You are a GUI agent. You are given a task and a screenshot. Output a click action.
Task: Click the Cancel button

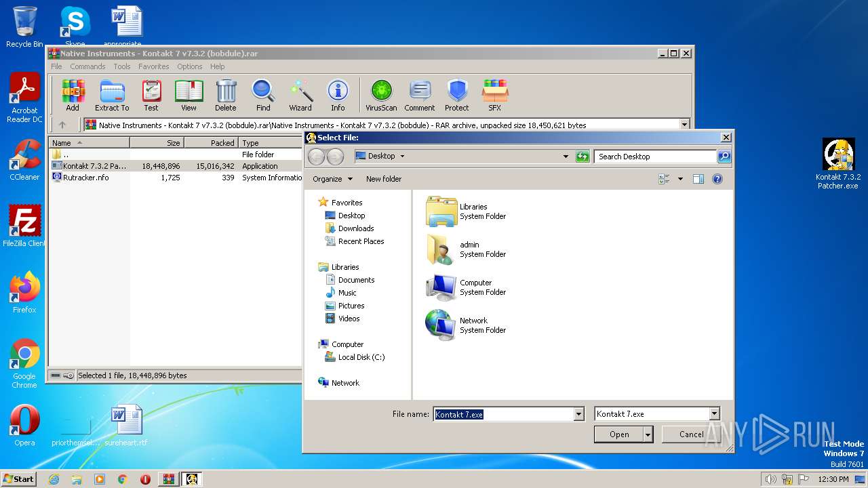692,434
